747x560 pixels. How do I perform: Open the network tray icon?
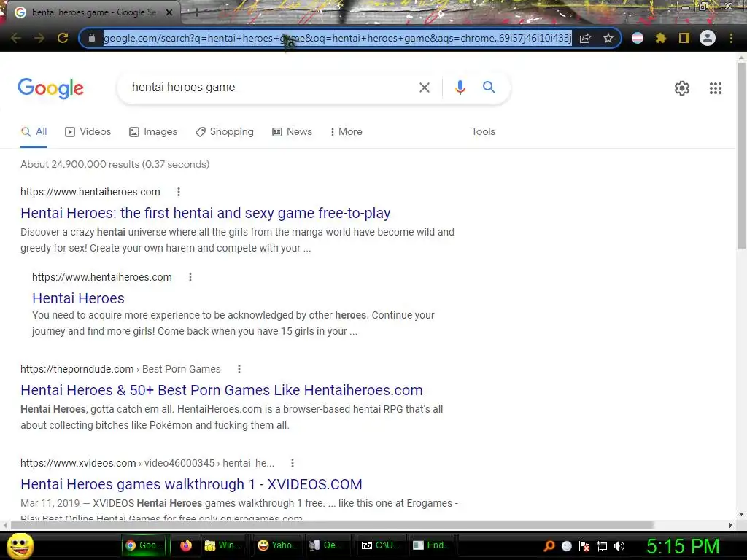602,547
